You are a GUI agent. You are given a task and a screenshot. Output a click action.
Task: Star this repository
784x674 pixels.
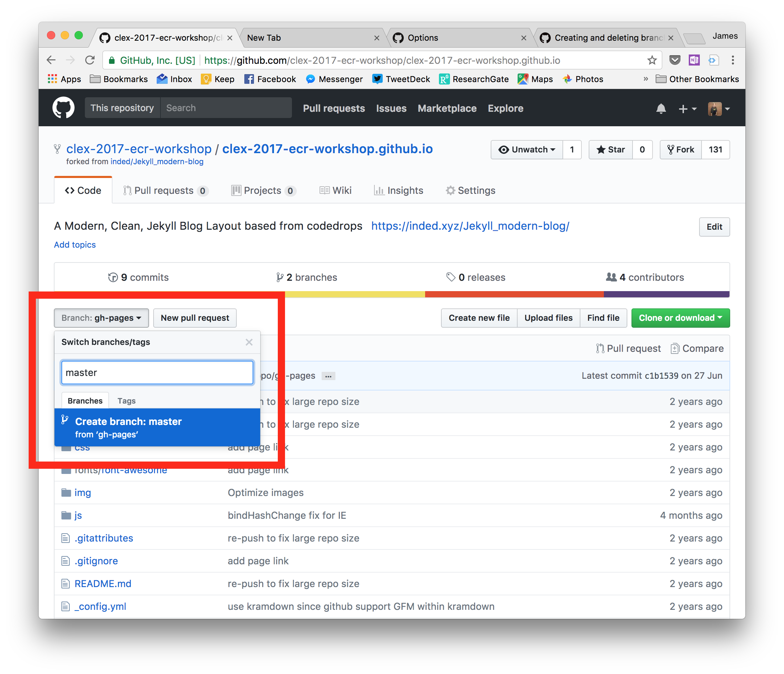tap(611, 150)
